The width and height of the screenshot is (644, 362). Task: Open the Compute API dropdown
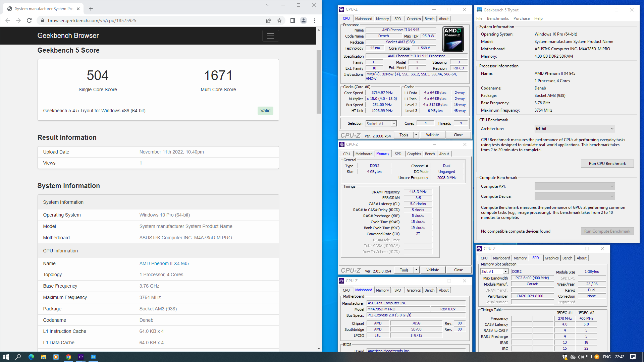pos(575,186)
